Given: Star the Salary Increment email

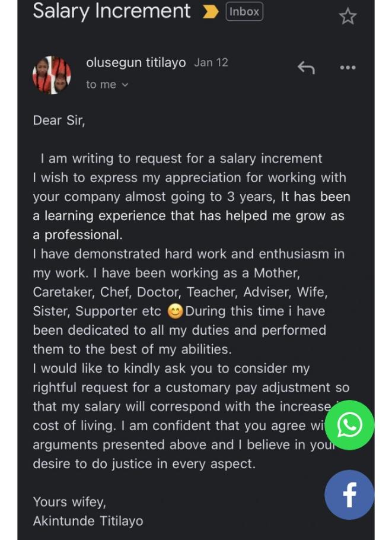Looking at the screenshot, I should (348, 16).
